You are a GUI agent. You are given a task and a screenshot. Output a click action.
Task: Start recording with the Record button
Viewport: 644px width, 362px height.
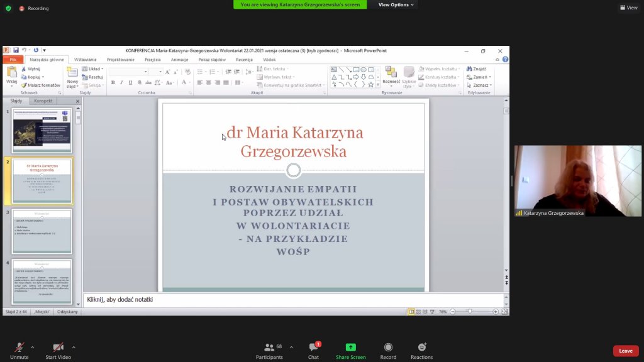coord(388,351)
